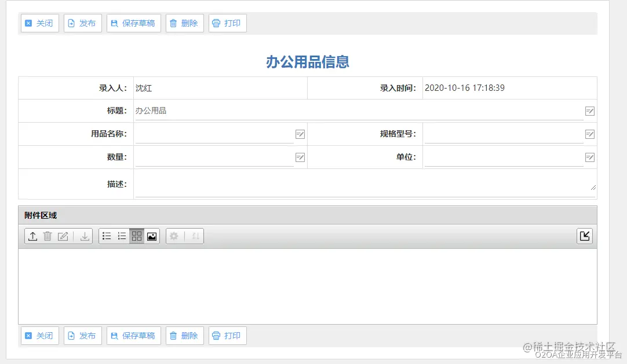Focus the 用品名称 input field
The width and height of the screenshot is (627, 364).
click(214, 134)
